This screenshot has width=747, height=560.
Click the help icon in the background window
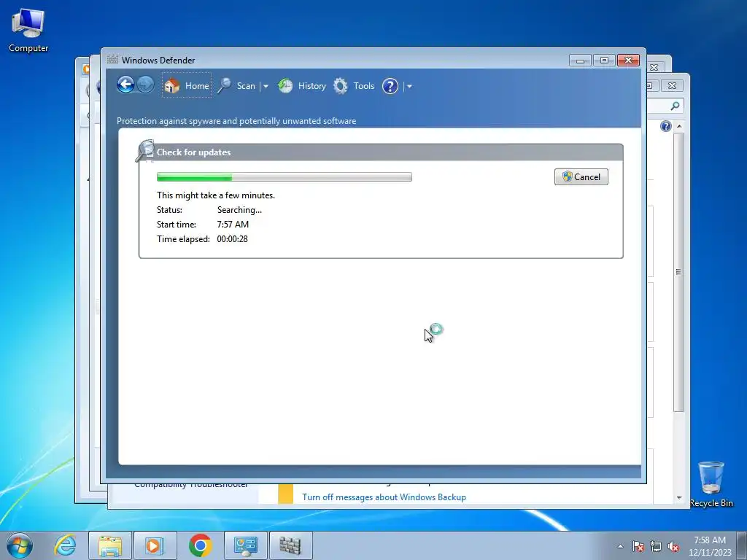point(666,125)
